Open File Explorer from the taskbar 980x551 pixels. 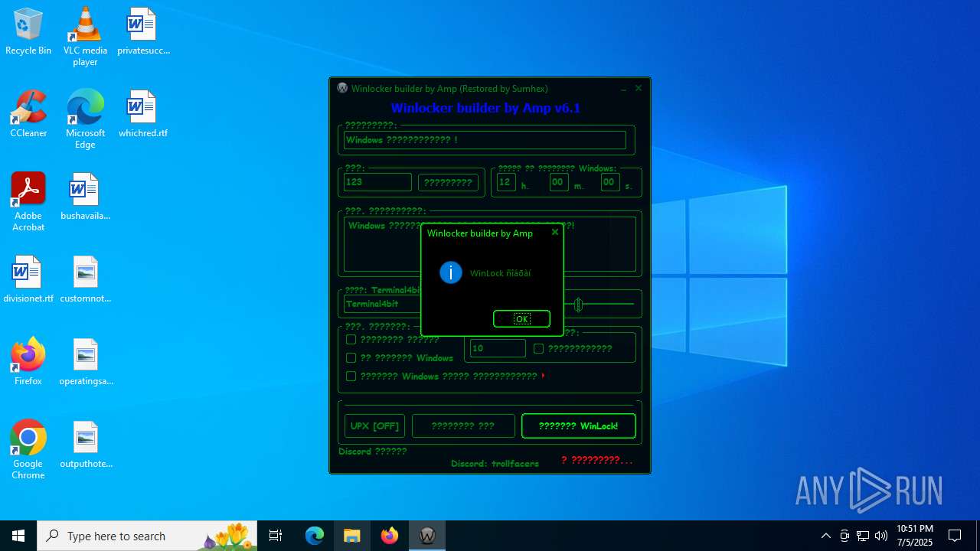pos(352,536)
